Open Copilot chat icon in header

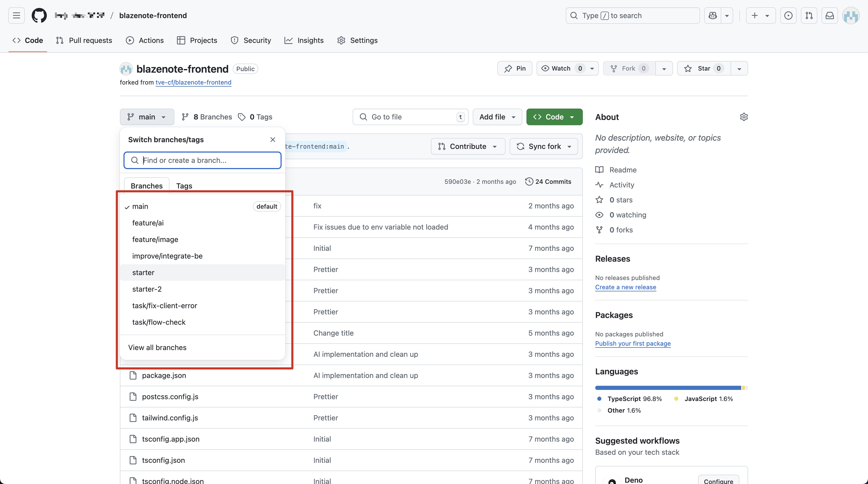click(713, 16)
